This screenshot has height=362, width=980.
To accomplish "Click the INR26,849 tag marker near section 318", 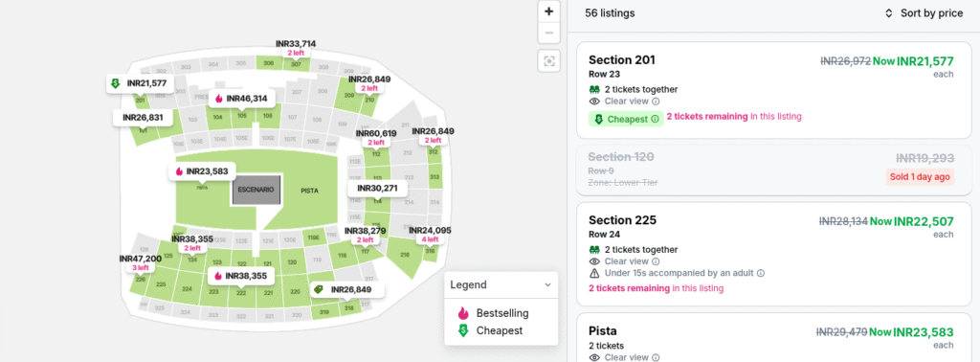I will (x=347, y=289).
